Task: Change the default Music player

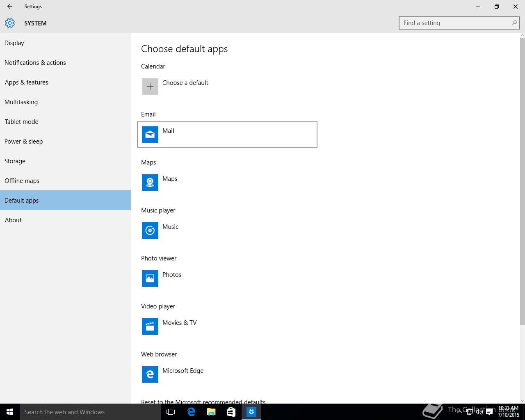Action: [x=227, y=231]
